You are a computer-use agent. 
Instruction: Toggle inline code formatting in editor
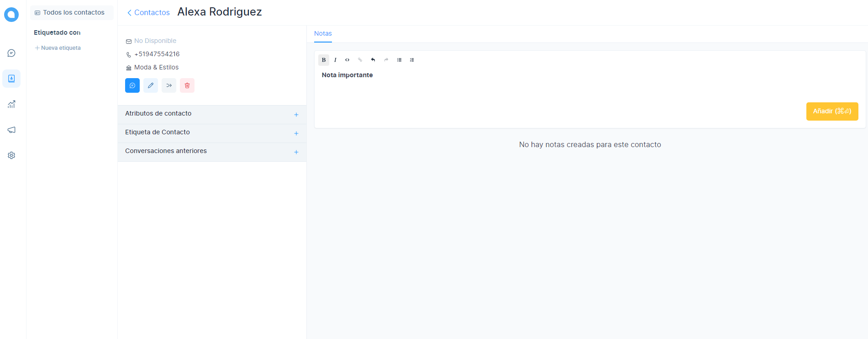coord(347,60)
